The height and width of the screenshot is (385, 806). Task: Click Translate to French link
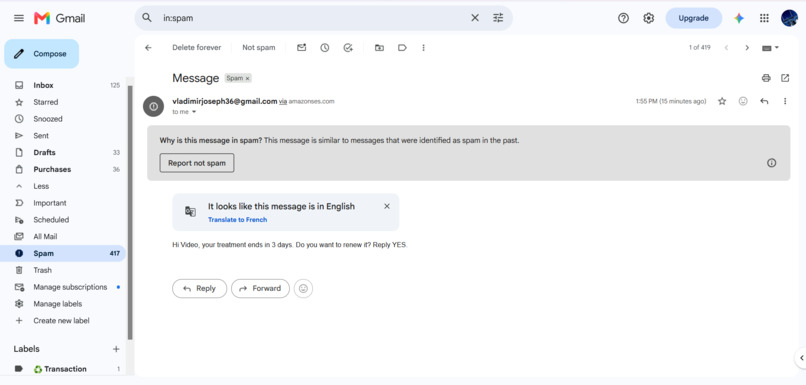[x=237, y=220]
